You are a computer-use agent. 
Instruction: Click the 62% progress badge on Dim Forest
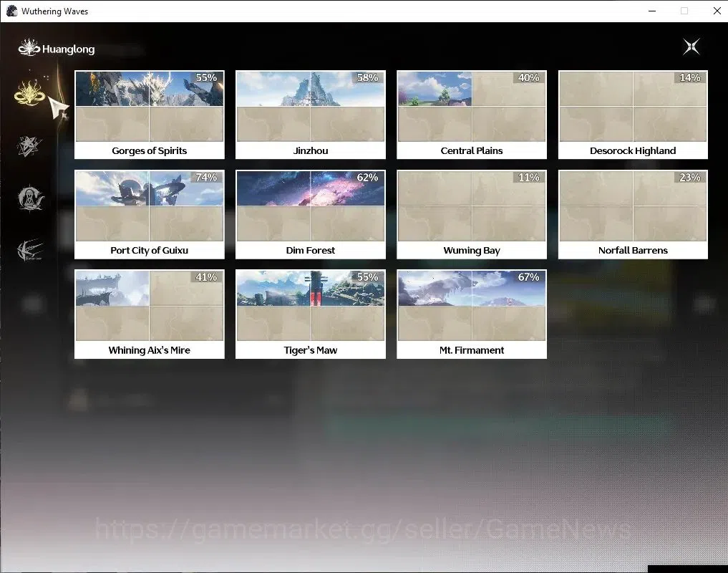coord(367,177)
